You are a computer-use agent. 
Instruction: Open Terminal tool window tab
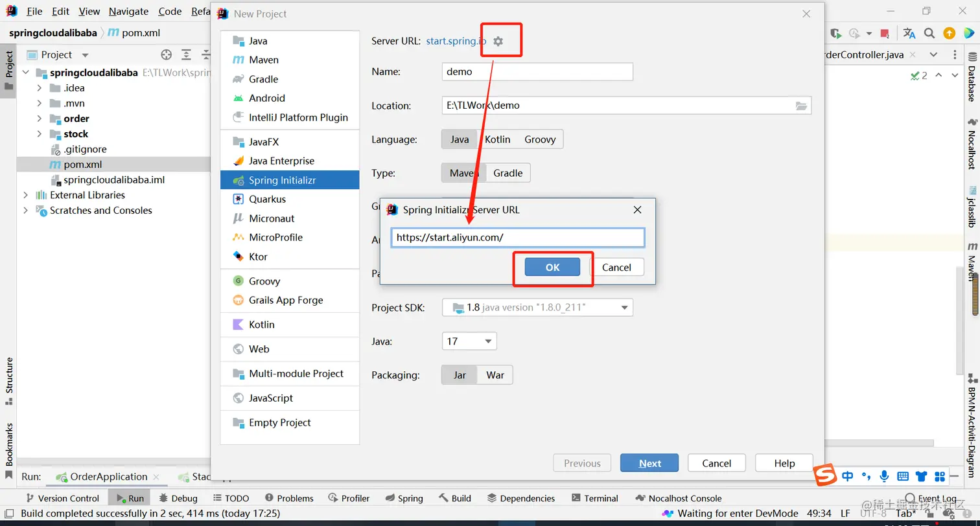coord(595,498)
